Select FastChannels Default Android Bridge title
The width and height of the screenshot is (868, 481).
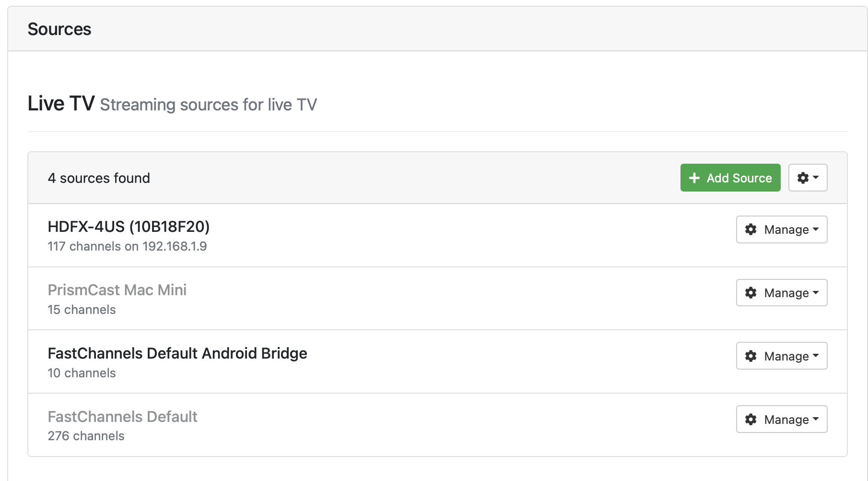(177, 353)
